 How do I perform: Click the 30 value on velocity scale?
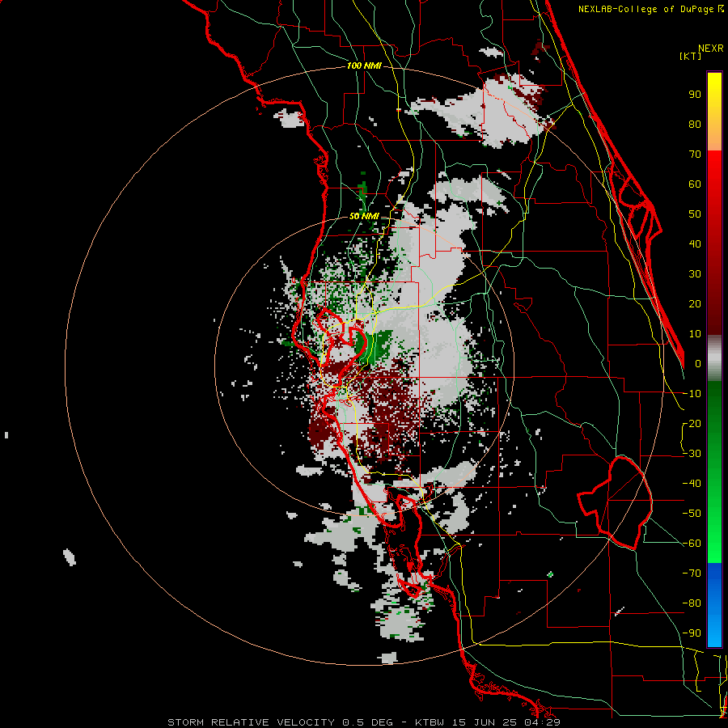click(x=695, y=274)
